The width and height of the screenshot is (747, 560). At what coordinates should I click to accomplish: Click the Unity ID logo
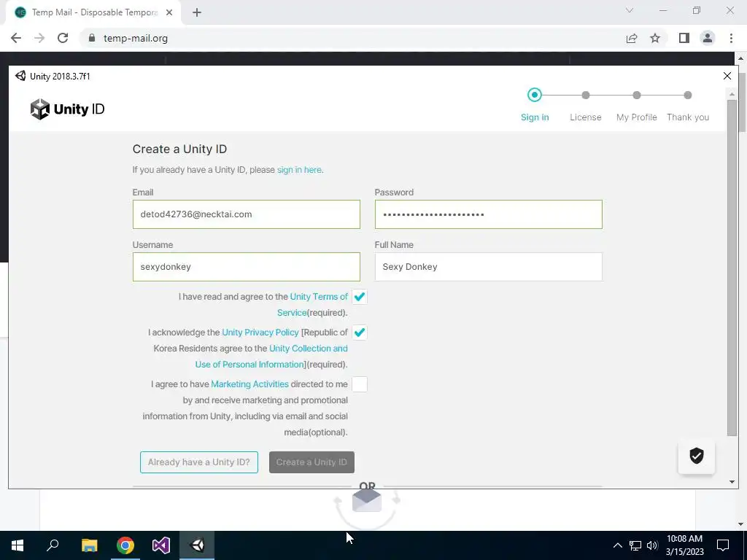point(67,109)
